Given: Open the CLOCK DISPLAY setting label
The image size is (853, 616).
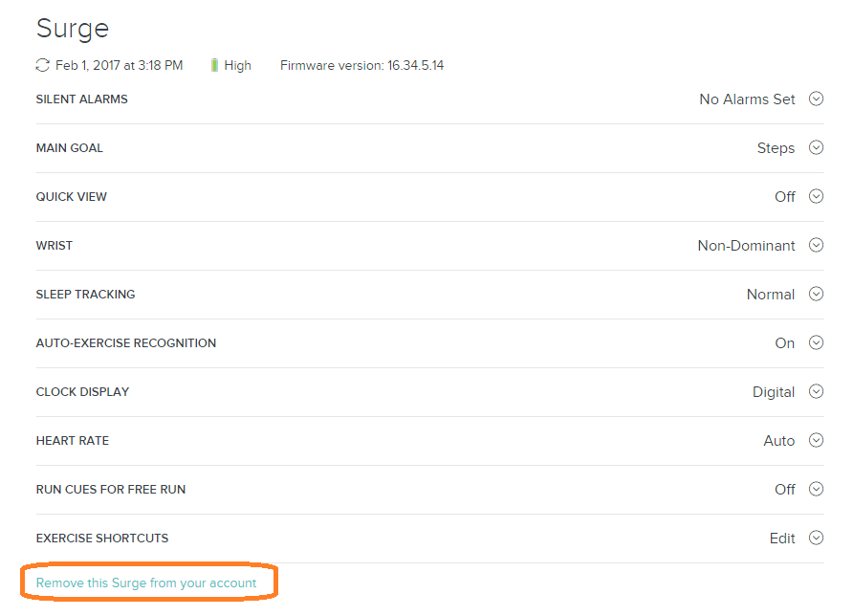Looking at the screenshot, I should 82,392.
